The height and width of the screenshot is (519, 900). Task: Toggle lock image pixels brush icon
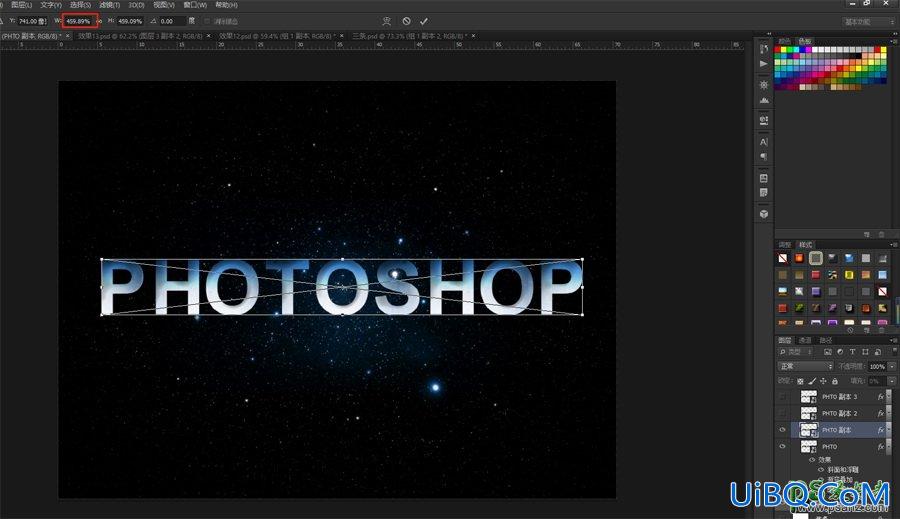coord(812,381)
